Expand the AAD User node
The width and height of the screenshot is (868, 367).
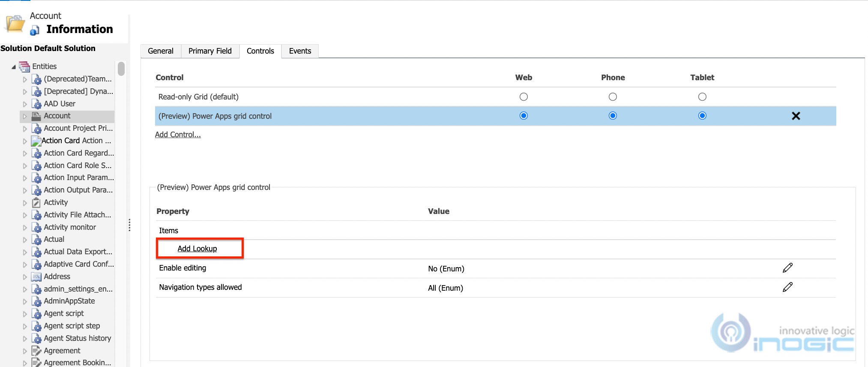point(25,104)
